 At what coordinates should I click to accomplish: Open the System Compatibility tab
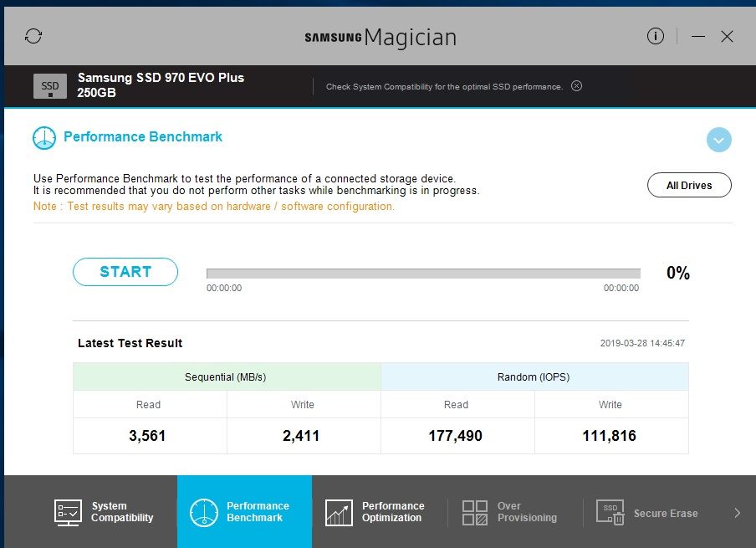(x=105, y=512)
